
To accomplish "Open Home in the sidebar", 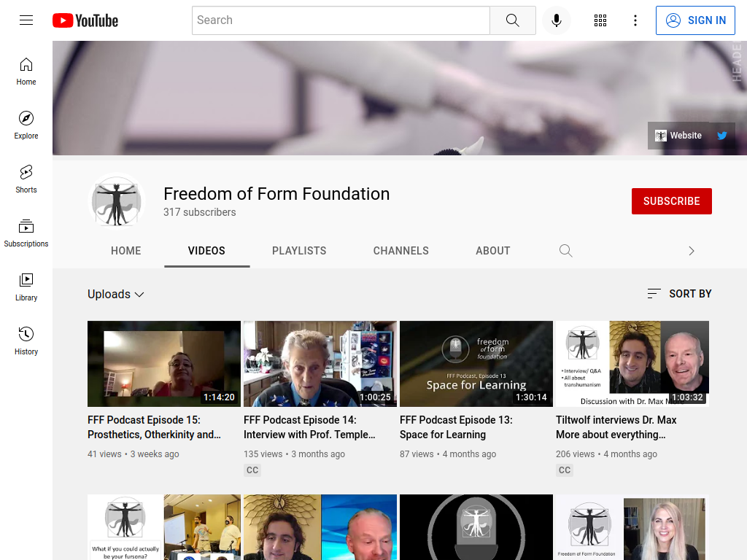I will click(x=26, y=71).
